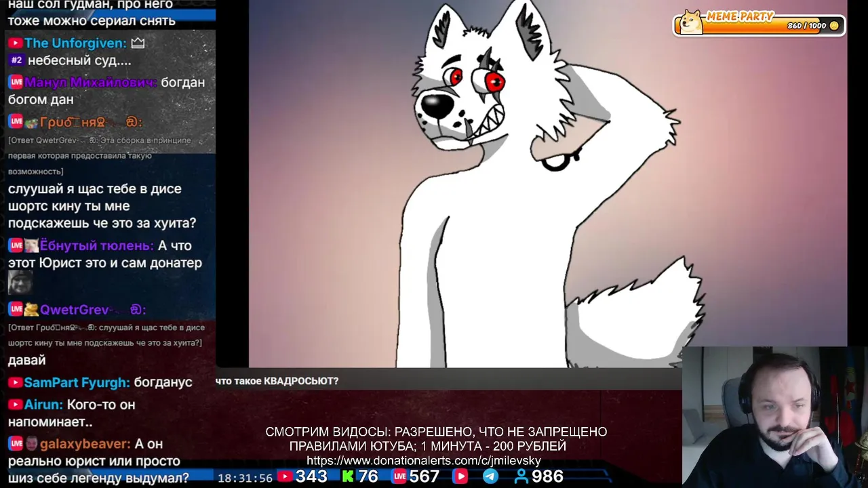The image size is (868, 488).
Task: Click the viewers person icon beside 986
Action: click(521, 477)
